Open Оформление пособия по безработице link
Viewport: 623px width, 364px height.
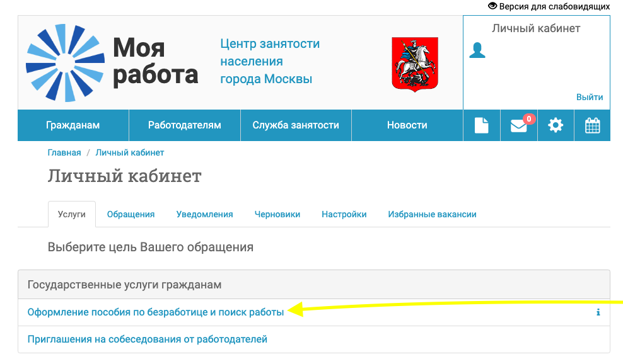tap(155, 312)
